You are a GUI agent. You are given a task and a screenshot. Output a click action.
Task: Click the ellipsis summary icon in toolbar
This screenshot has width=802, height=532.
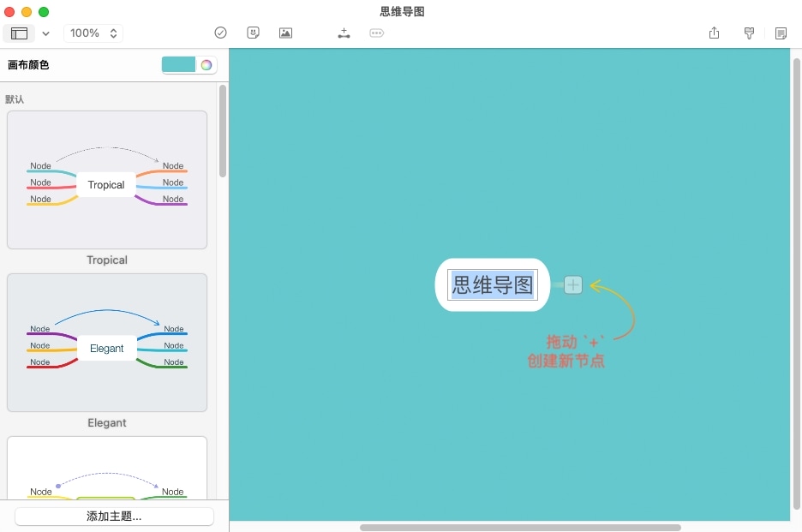click(x=376, y=33)
